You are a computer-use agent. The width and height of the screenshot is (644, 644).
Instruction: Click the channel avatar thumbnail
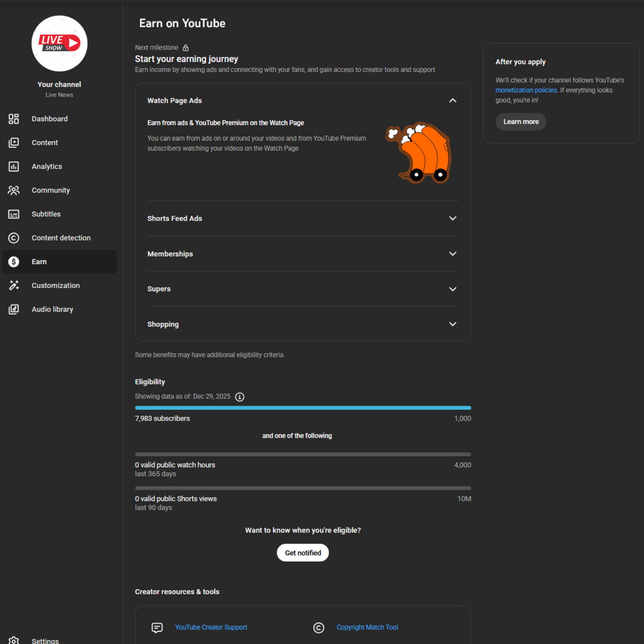tap(59, 43)
